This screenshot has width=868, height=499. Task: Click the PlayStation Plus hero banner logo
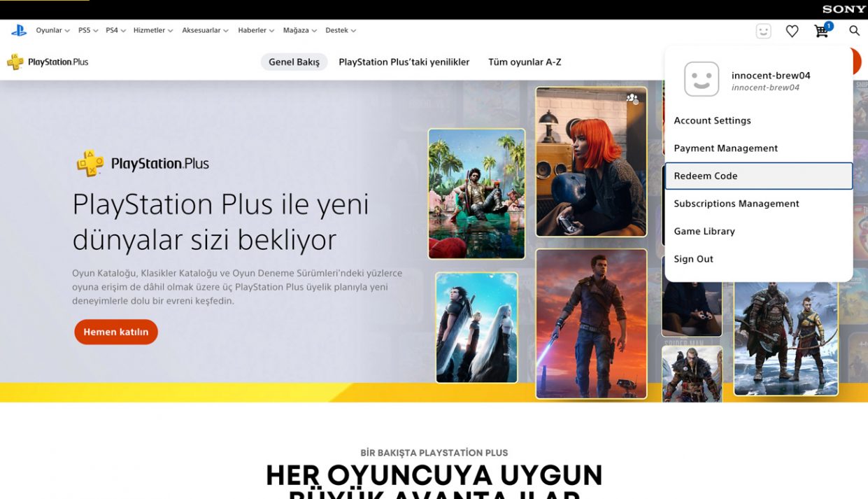click(143, 164)
